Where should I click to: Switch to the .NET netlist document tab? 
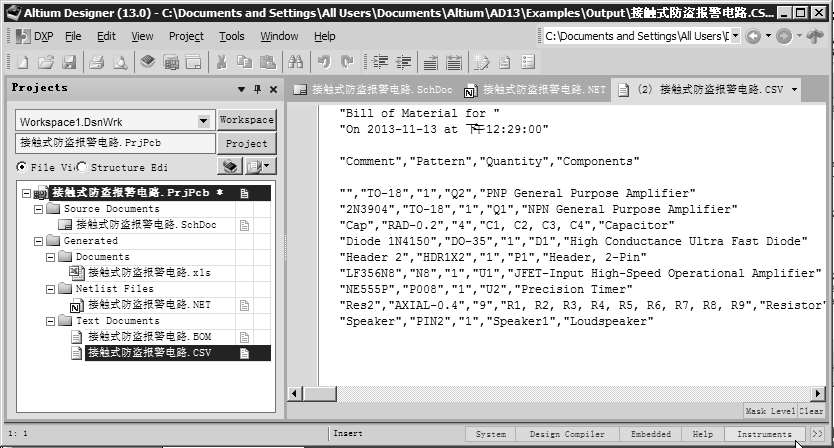[x=540, y=89]
